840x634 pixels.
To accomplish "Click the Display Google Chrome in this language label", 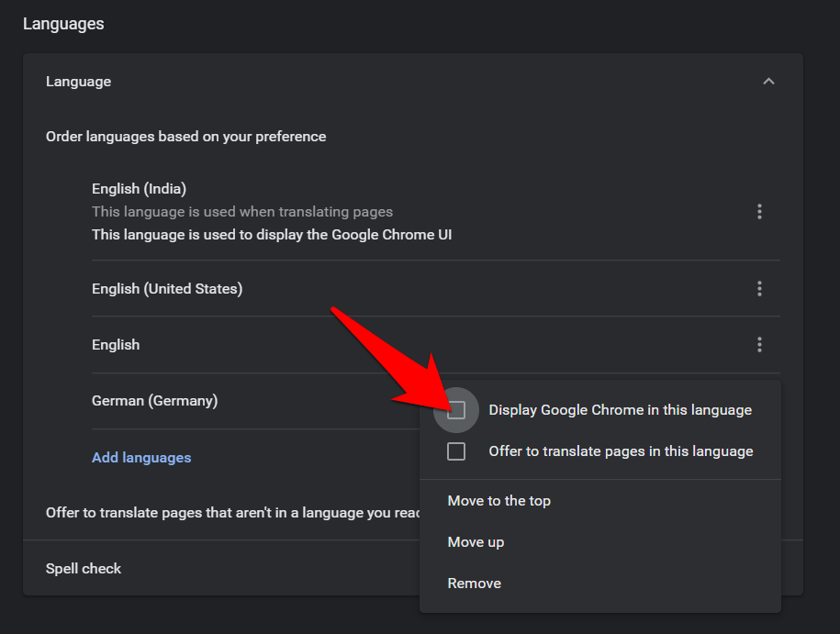I will coord(620,410).
